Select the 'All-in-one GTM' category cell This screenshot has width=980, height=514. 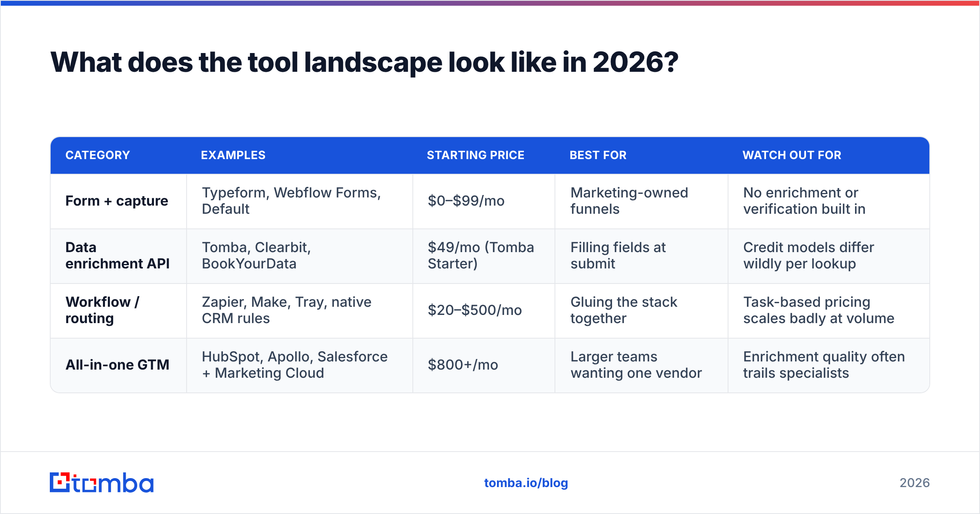click(x=118, y=365)
